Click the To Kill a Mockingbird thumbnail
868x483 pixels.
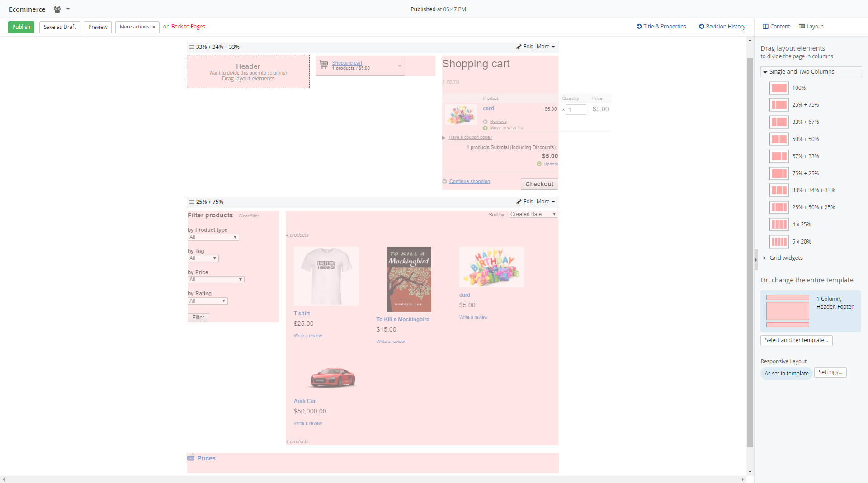(409, 279)
